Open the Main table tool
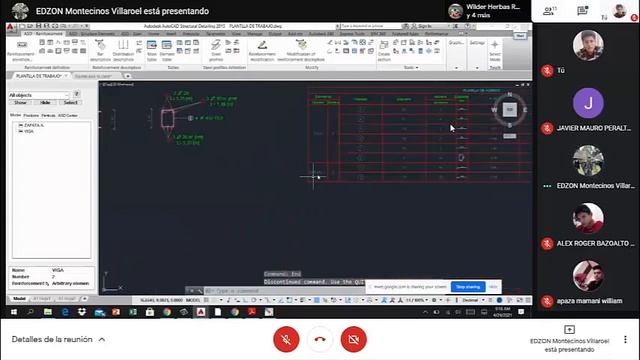 (152, 51)
